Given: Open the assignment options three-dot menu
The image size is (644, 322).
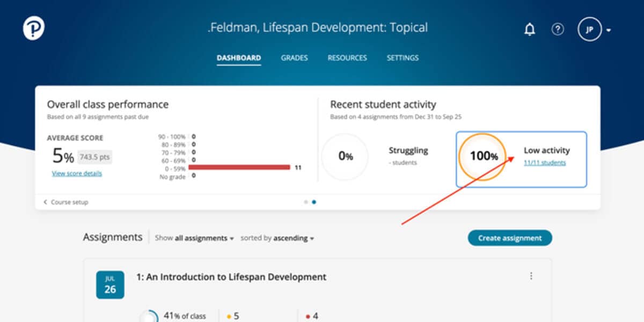Looking at the screenshot, I should pyautogui.click(x=531, y=276).
